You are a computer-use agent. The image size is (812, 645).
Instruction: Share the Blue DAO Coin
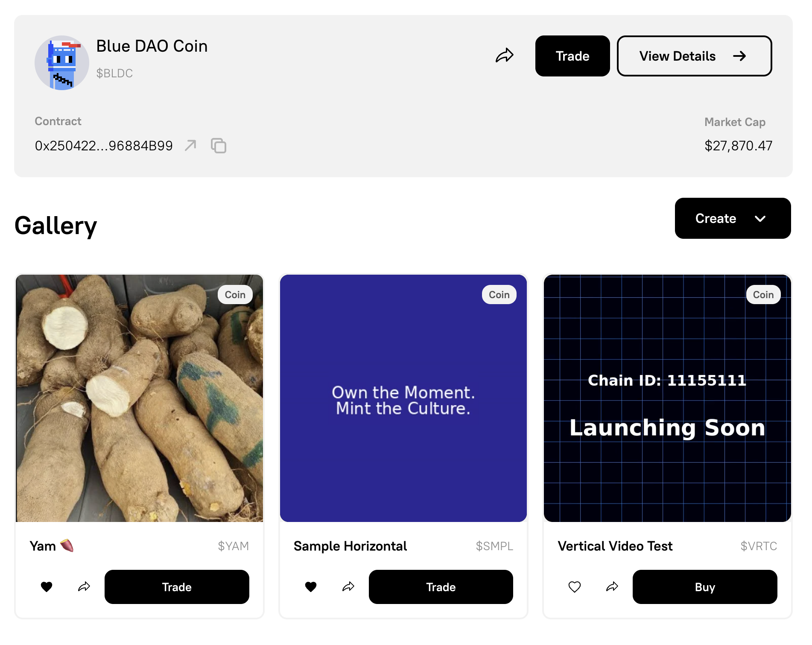[504, 56]
